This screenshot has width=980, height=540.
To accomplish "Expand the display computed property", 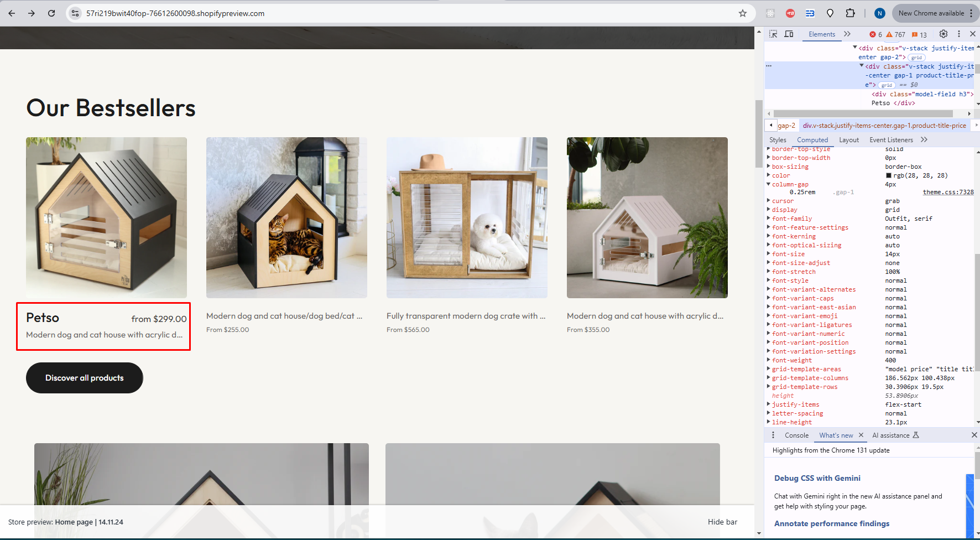I will tap(768, 210).
